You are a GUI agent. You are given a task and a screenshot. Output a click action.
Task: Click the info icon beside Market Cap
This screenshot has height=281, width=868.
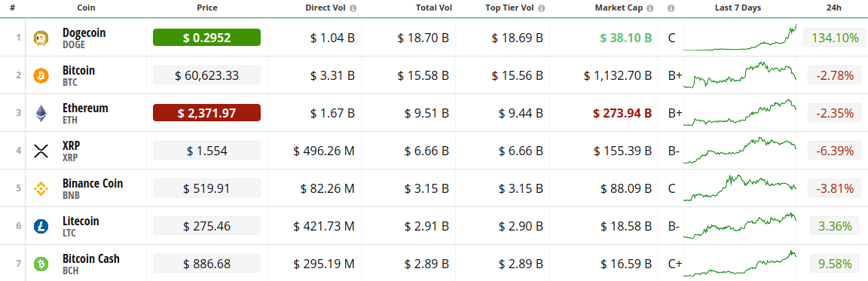[x=650, y=8]
